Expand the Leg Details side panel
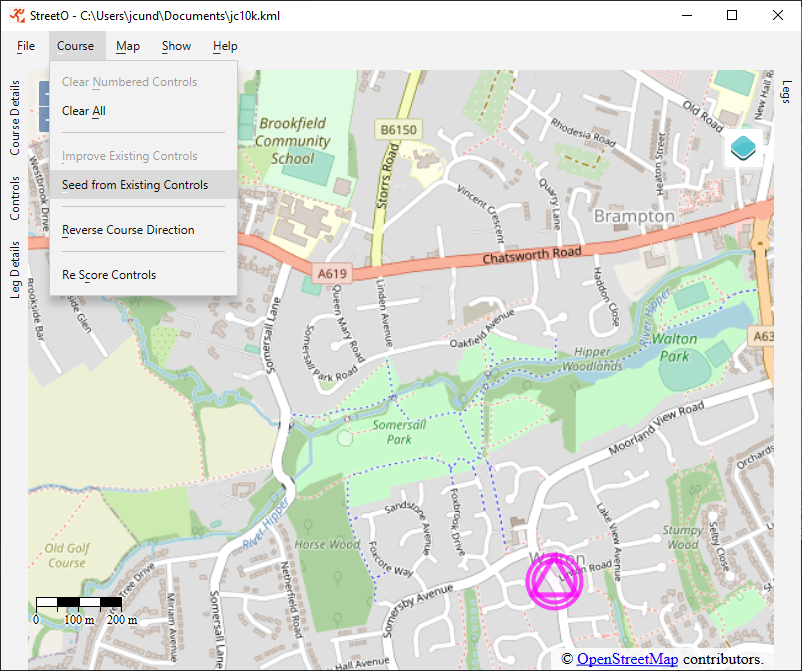Screen dimensions: 802x671 click(x=15, y=269)
